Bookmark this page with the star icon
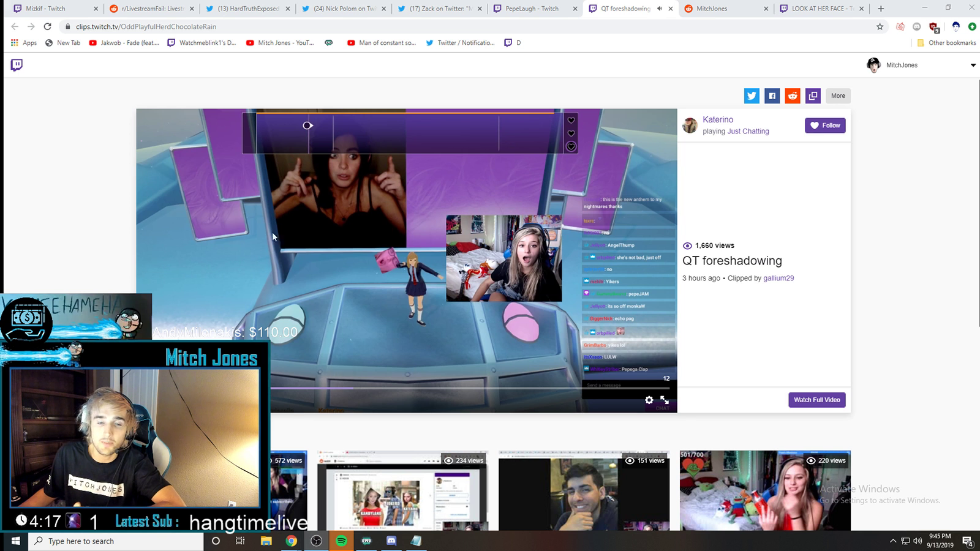This screenshot has height=551, width=980. [x=880, y=26]
